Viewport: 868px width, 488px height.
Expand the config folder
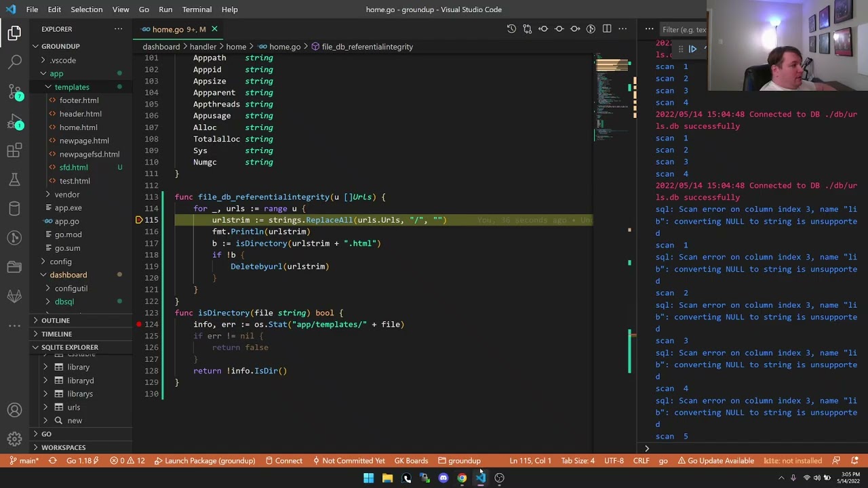click(60, 262)
